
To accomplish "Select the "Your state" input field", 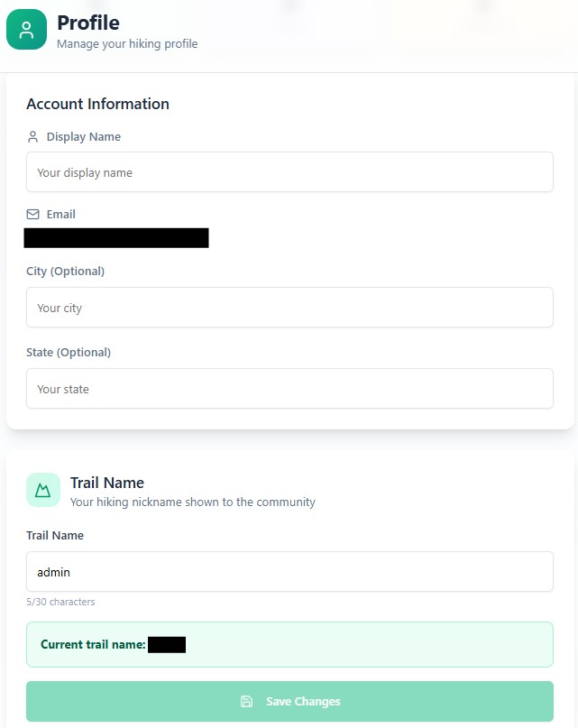I will (289, 389).
